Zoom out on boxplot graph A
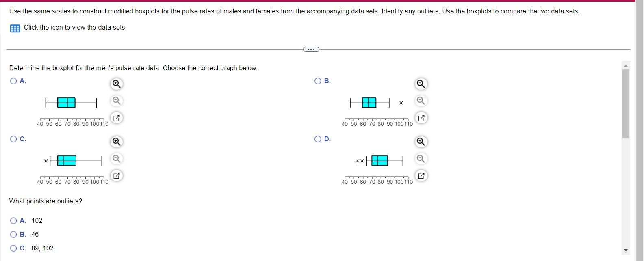The width and height of the screenshot is (644, 261). tap(117, 101)
